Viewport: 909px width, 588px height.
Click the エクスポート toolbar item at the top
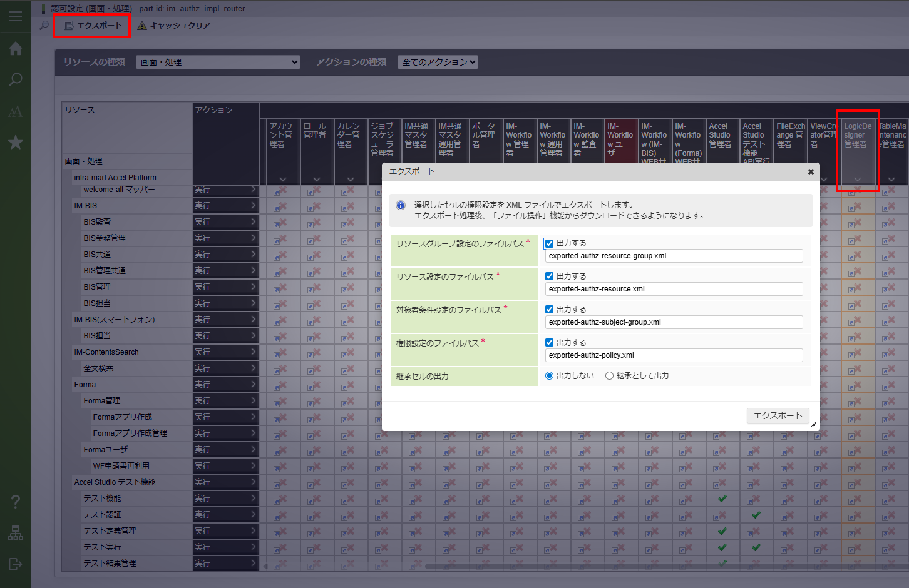tap(93, 26)
